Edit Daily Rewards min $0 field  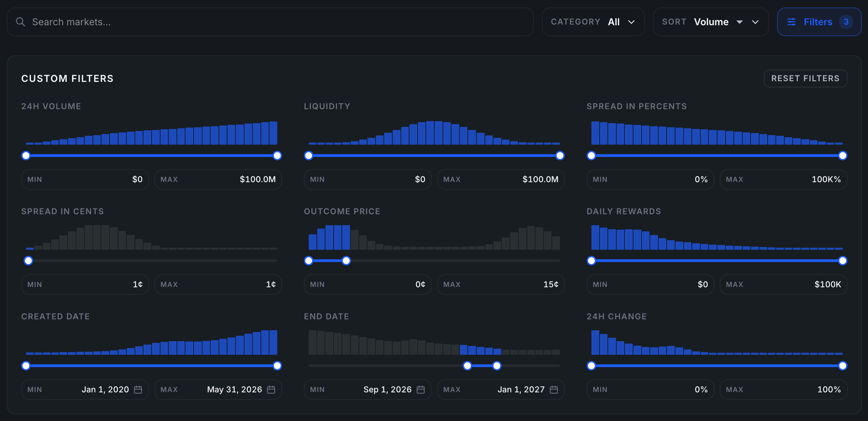coord(650,285)
